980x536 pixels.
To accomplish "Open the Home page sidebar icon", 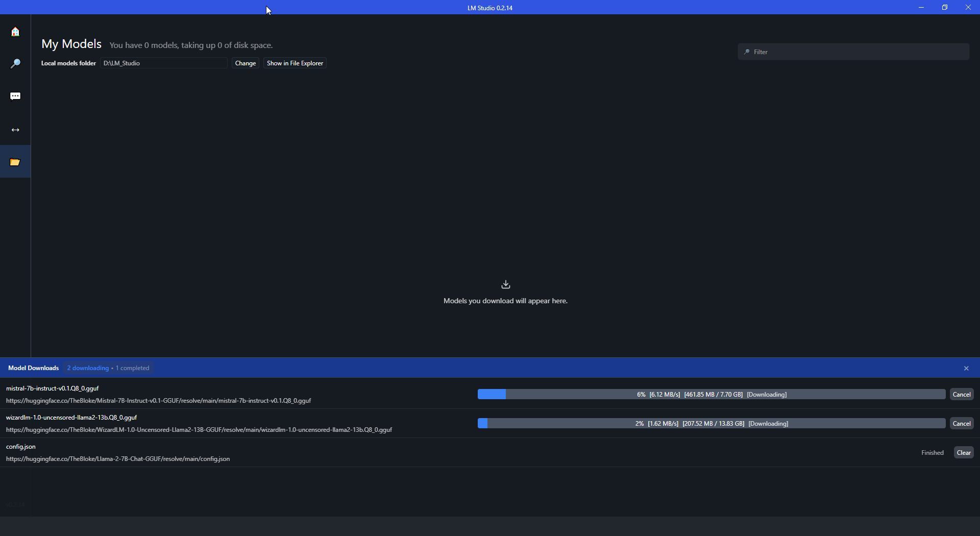I will [x=15, y=32].
